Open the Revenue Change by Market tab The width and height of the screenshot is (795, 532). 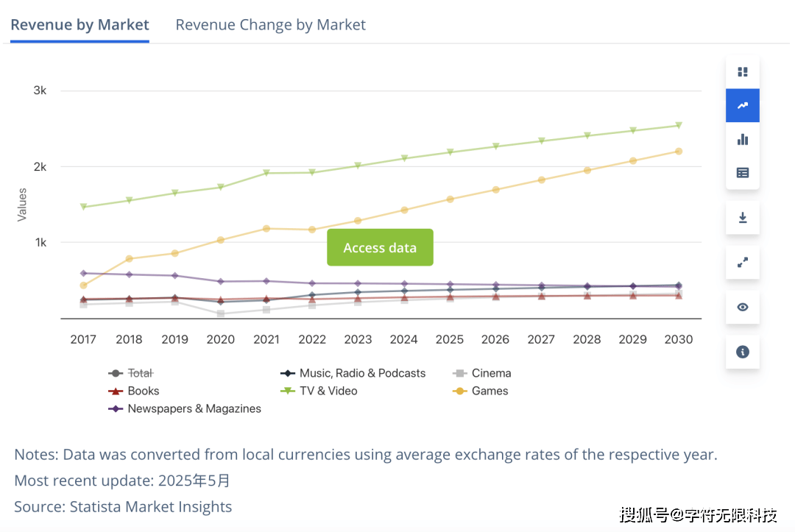click(x=270, y=24)
